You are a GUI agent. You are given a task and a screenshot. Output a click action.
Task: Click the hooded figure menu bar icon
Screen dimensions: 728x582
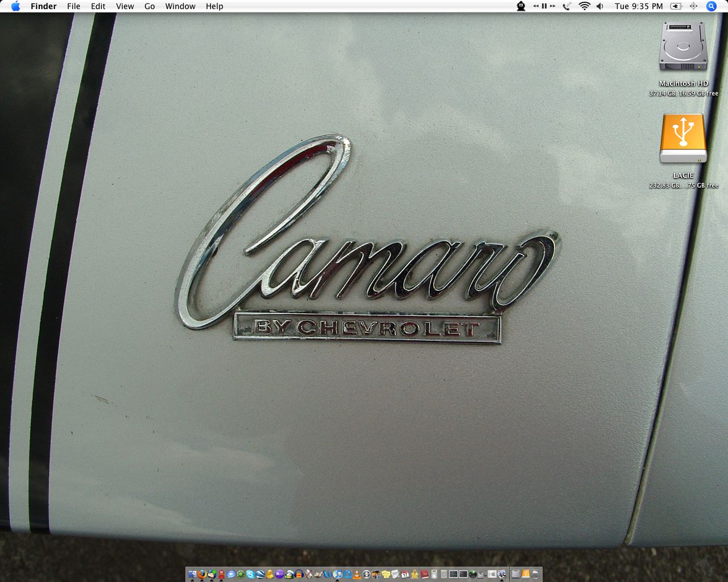[521, 6]
